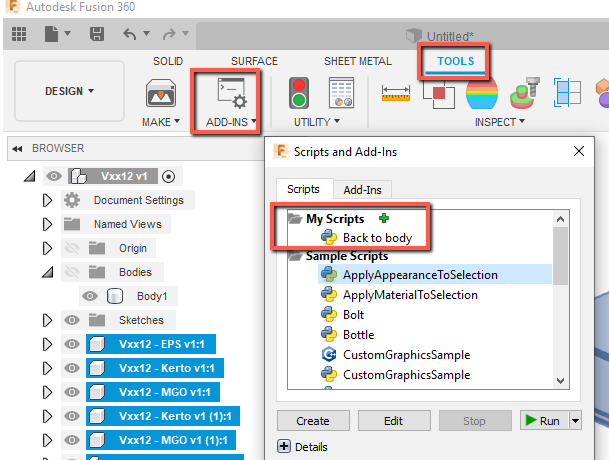Select the Back to body script
The image size is (609, 460).
[377, 238]
